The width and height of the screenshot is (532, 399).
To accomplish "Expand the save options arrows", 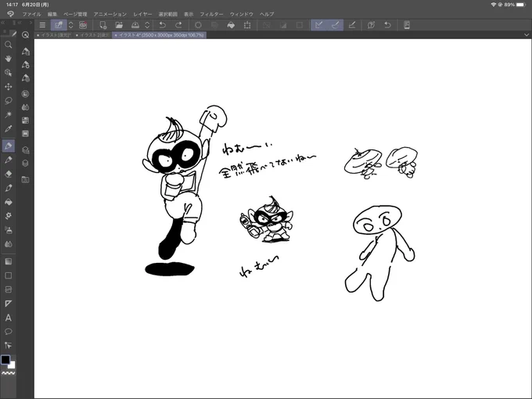I will [x=147, y=25].
